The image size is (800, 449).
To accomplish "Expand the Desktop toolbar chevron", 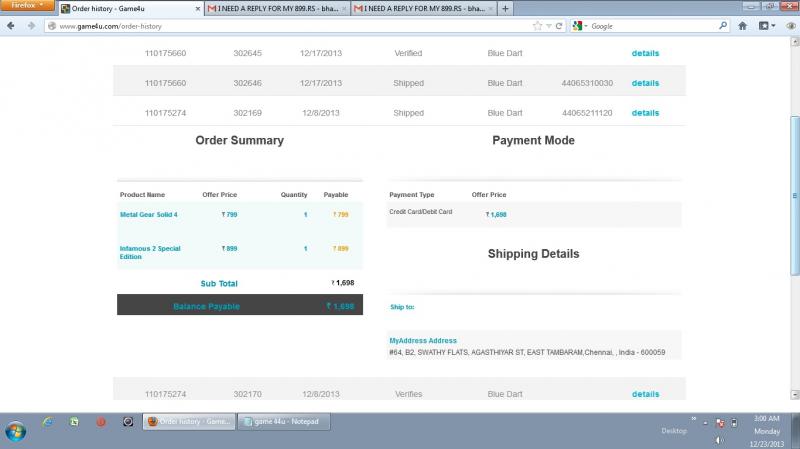I will pos(693,418).
